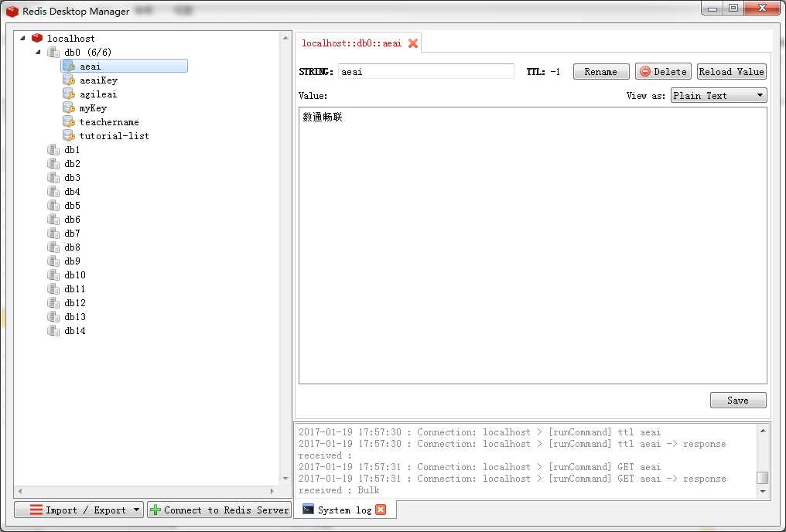Click the key icon beside teachername
This screenshot has width=786, height=532.
pos(69,121)
